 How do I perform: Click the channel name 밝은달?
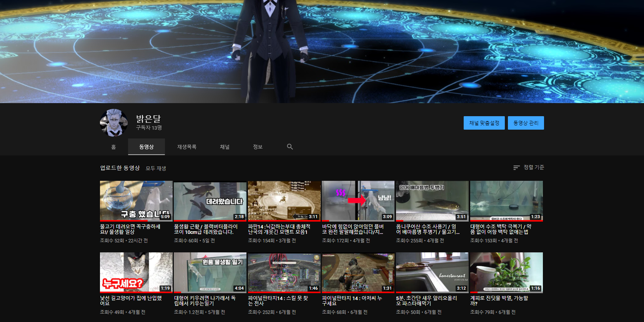coord(148,119)
